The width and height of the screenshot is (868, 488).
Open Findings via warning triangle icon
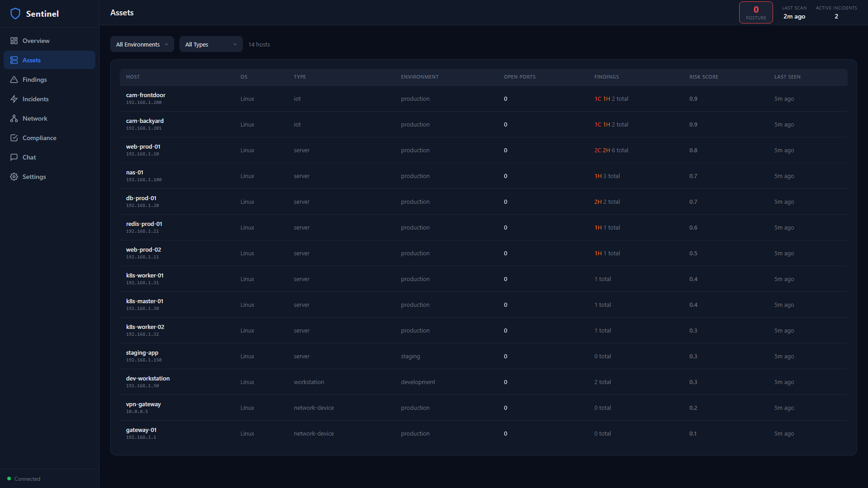point(14,80)
